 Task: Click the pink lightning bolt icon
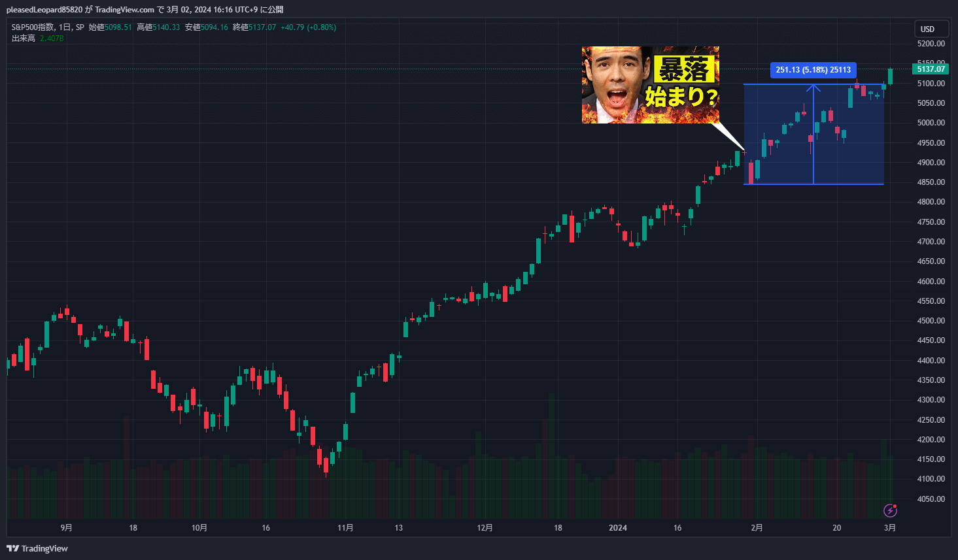[890, 510]
